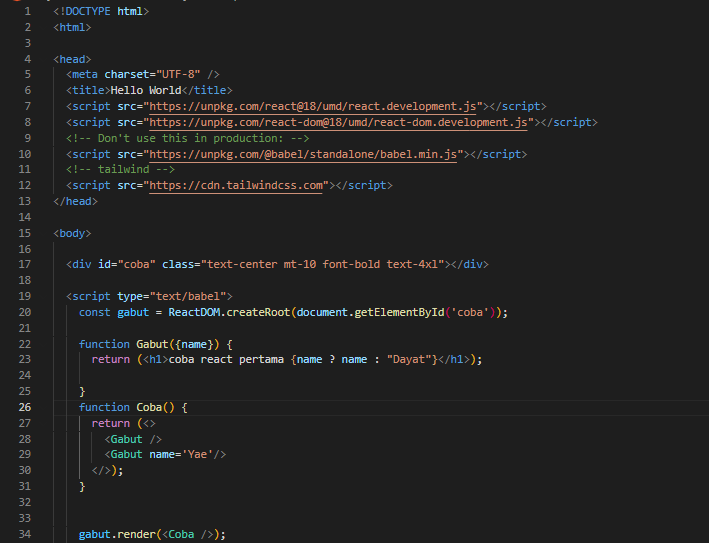Click the name='Yae' attribute
This screenshot has height=543, width=709.
[x=181, y=454]
